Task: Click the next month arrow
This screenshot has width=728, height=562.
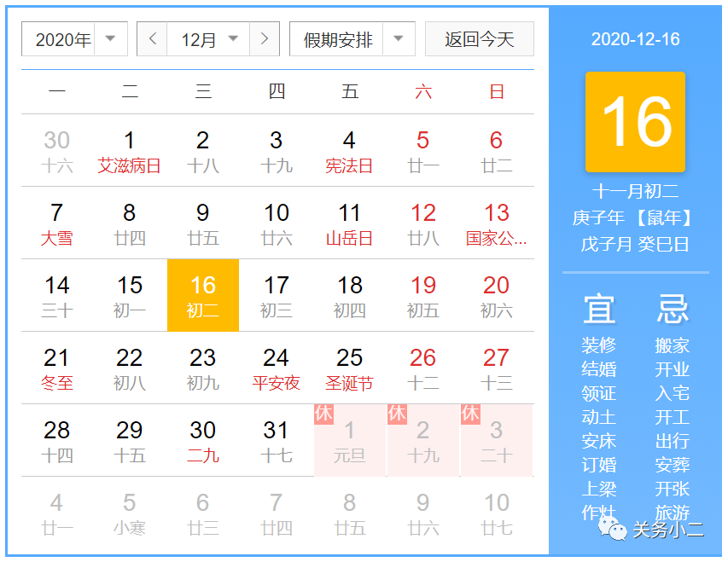Action: (x=265, y=38)
